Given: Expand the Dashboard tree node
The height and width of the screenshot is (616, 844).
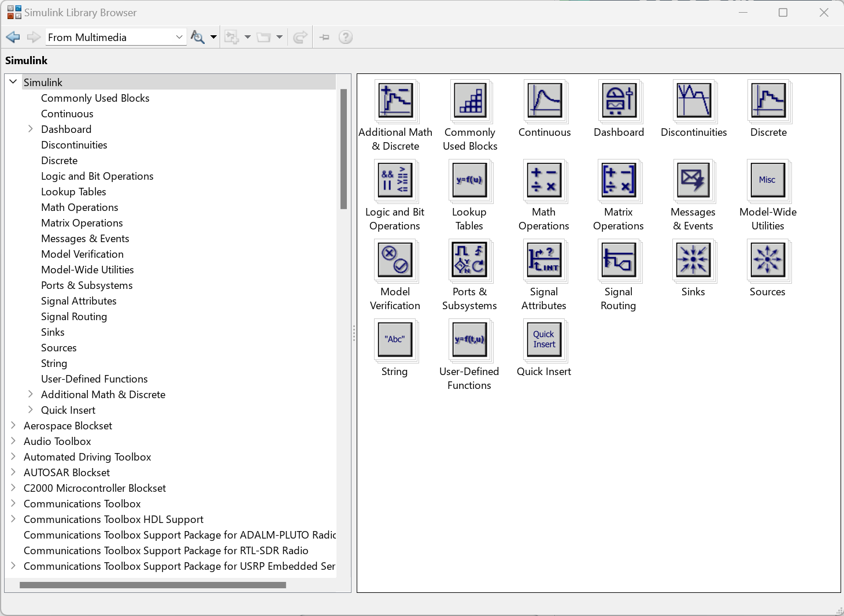Looking at the screenshot, I should tap(31, 129).
